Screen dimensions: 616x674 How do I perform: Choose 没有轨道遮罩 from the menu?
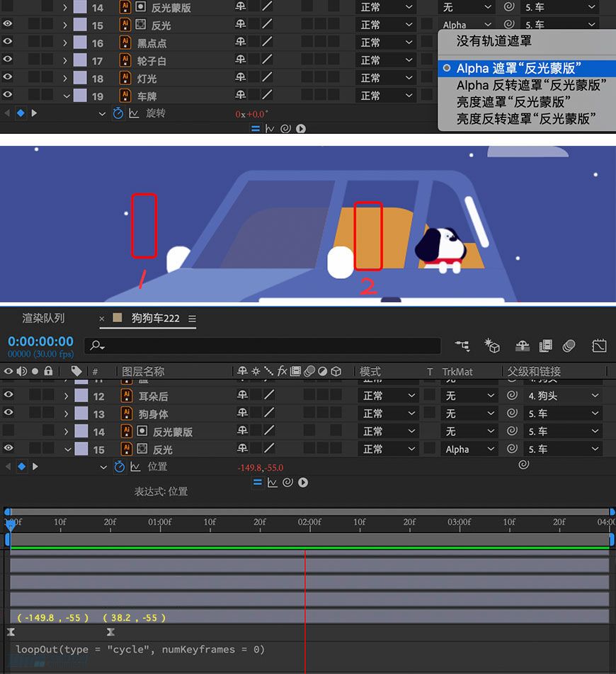(x=494, y=41)
